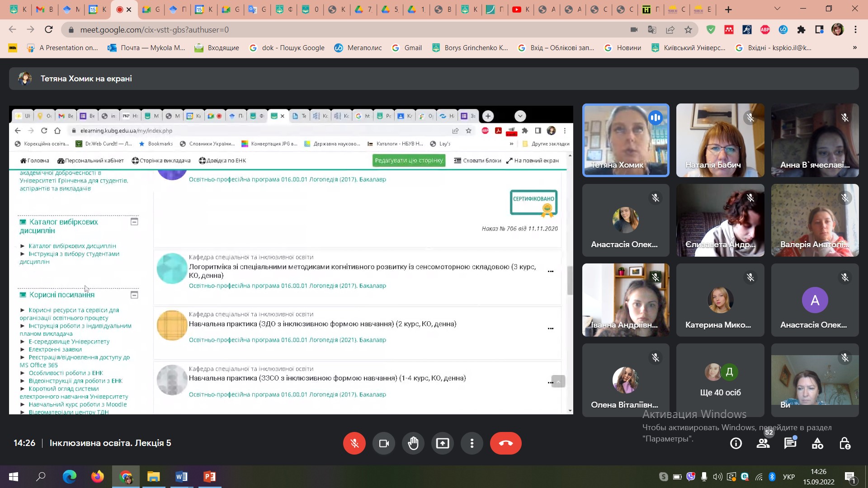Leave the call with red hang-up button
This screenshot has width=868, height=488.
pyautogui.click(x=505, y=443)
